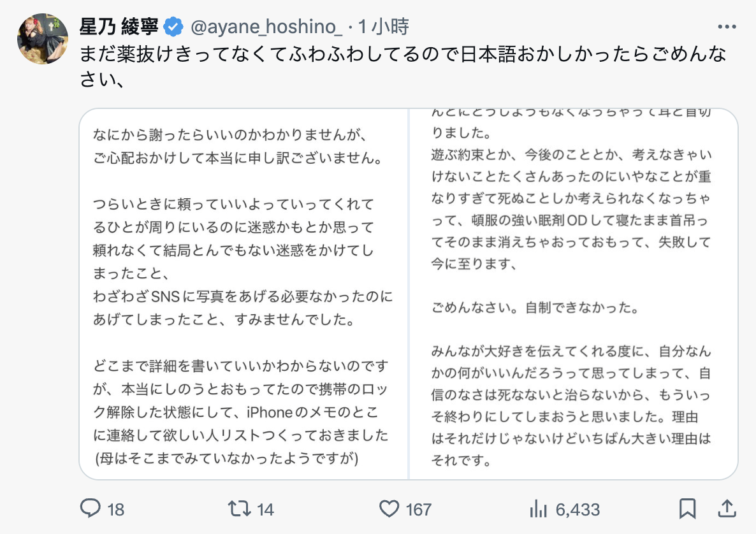Image resolution: width=756 pixels, height=534 pixels.
Task: Toggle the bookmark icon for this tweet
Action: (687, 509)
